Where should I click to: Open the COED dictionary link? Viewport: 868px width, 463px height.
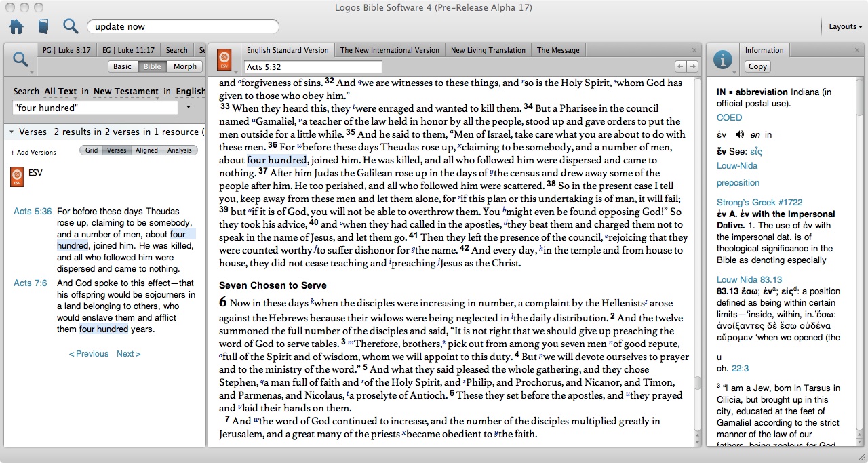[730, 117]
